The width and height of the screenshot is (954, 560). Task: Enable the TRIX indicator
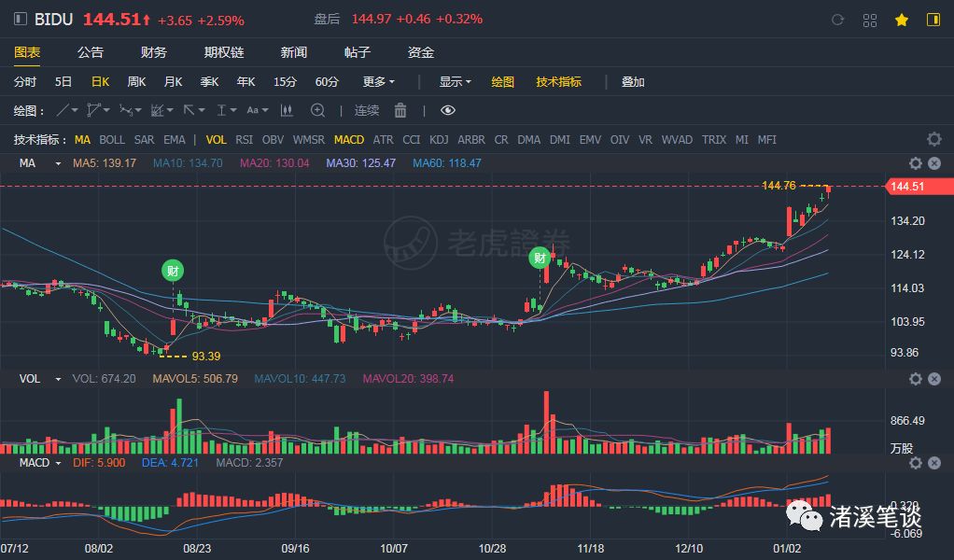714,140
